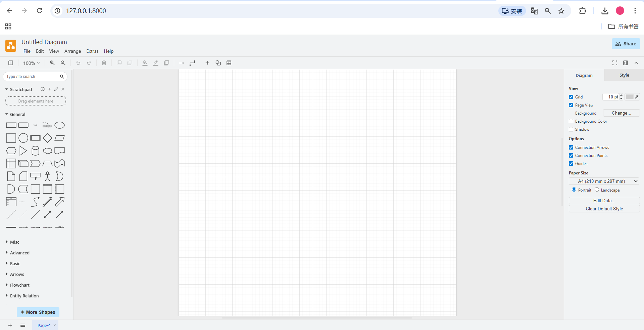Click the Insert plus icon in toolbar
This screenshot has height=330, width=644.
coord(207,63)
